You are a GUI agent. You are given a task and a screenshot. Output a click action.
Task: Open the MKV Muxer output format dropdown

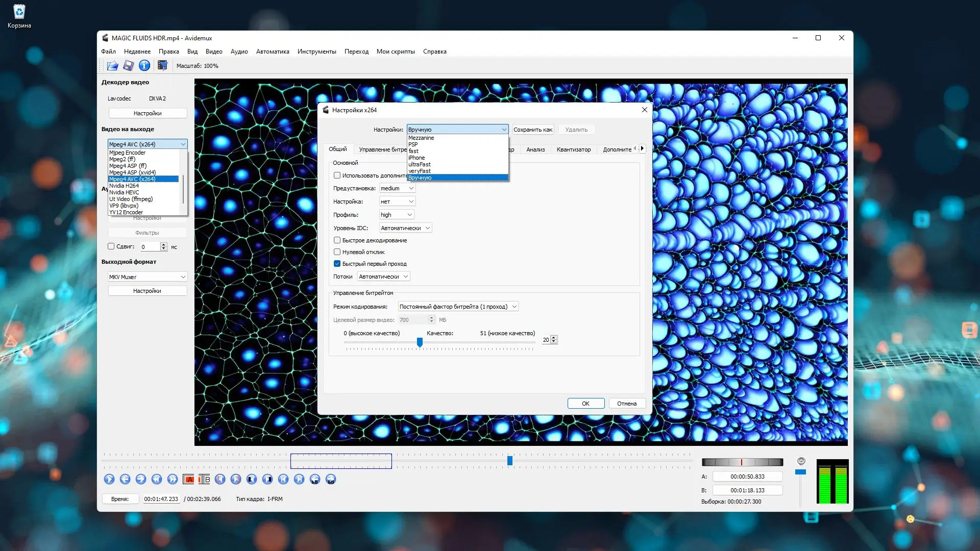[x=147, y=277]
